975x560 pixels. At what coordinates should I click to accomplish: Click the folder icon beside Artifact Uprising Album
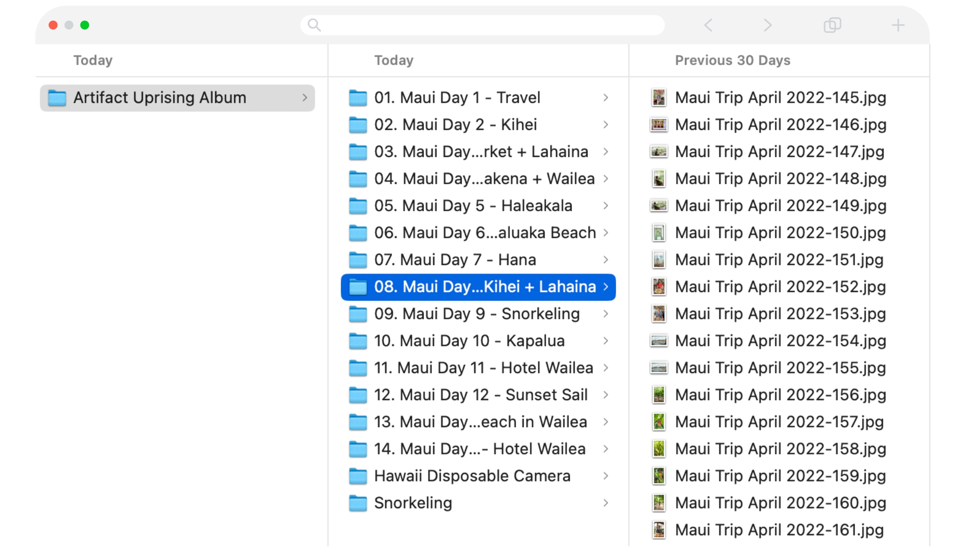[57, 98]
